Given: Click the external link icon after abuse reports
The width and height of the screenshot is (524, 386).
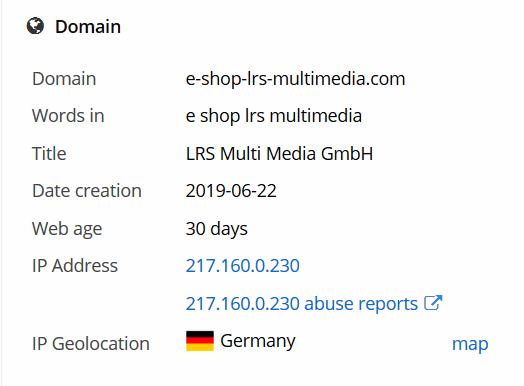Looking at the screenshot, I should click(x=433, y=303).
